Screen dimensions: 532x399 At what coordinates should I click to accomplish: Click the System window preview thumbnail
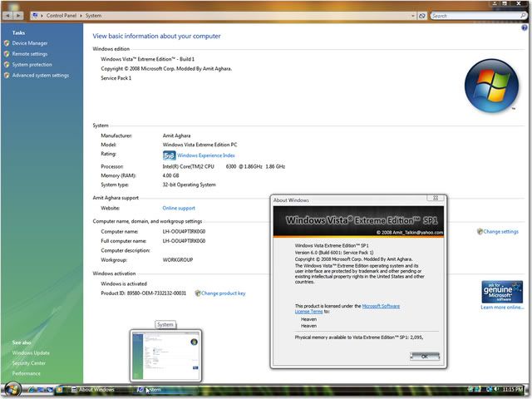click(166, 356)
